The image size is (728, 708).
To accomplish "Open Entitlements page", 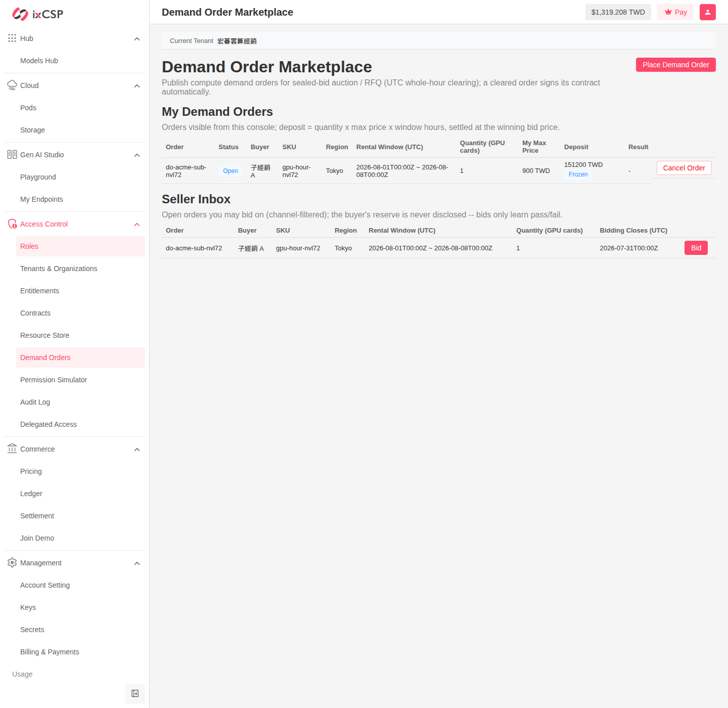I will pos(80,291).
